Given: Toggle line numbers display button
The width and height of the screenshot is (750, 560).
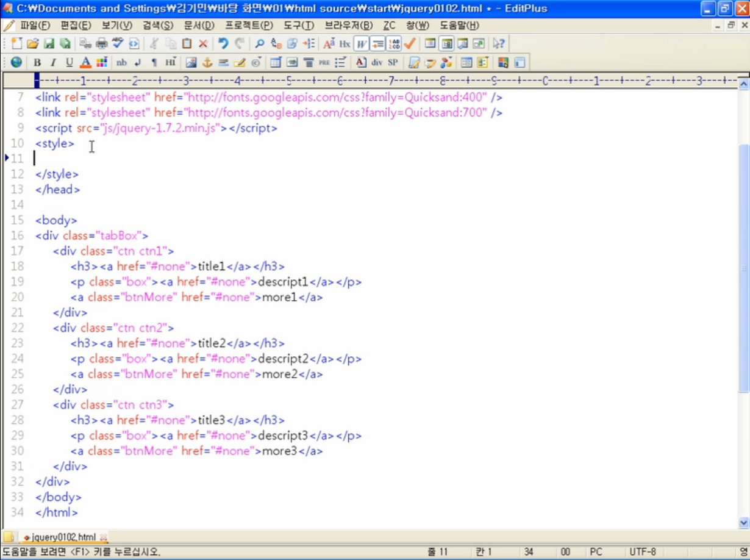Looking at the screenshot, I should 394,43.
